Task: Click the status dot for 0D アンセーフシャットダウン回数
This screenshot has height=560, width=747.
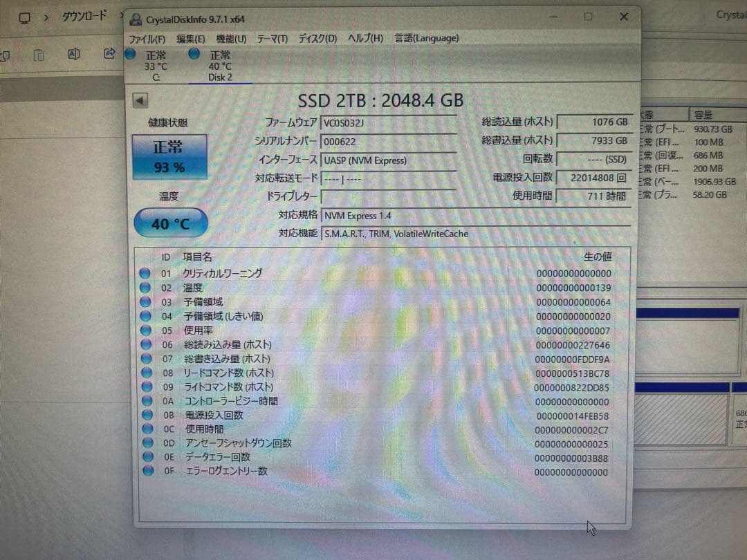Action: [x=148, y=443]
